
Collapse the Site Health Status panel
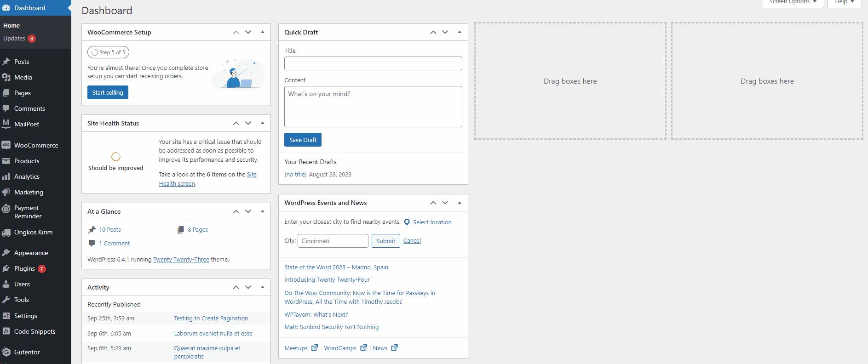point(263,123)
